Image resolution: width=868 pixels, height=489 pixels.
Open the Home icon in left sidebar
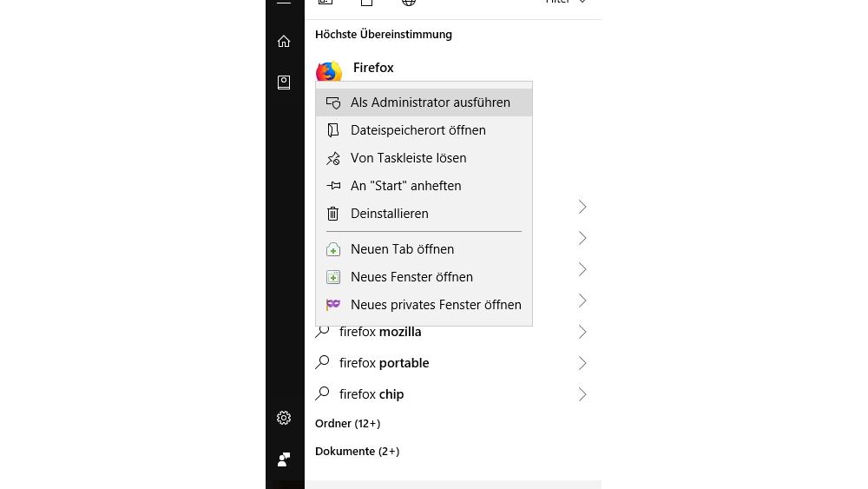[x=284, y=41]
